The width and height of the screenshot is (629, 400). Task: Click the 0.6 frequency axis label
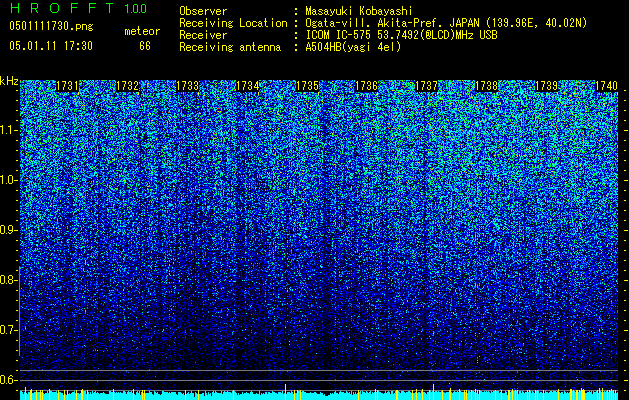click(7, 380)
